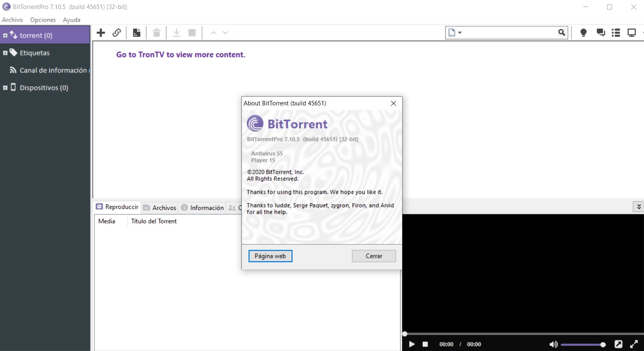Click the player pop-out window icon

pos(618,344)
